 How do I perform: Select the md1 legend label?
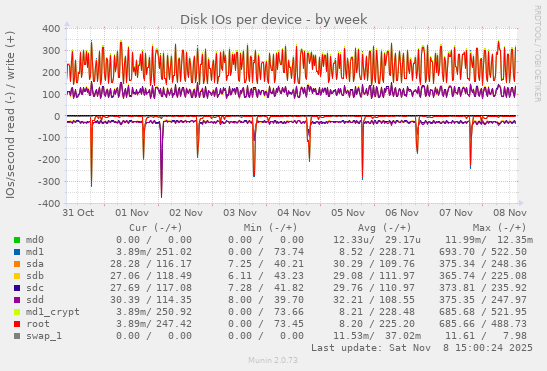point(35,252)
